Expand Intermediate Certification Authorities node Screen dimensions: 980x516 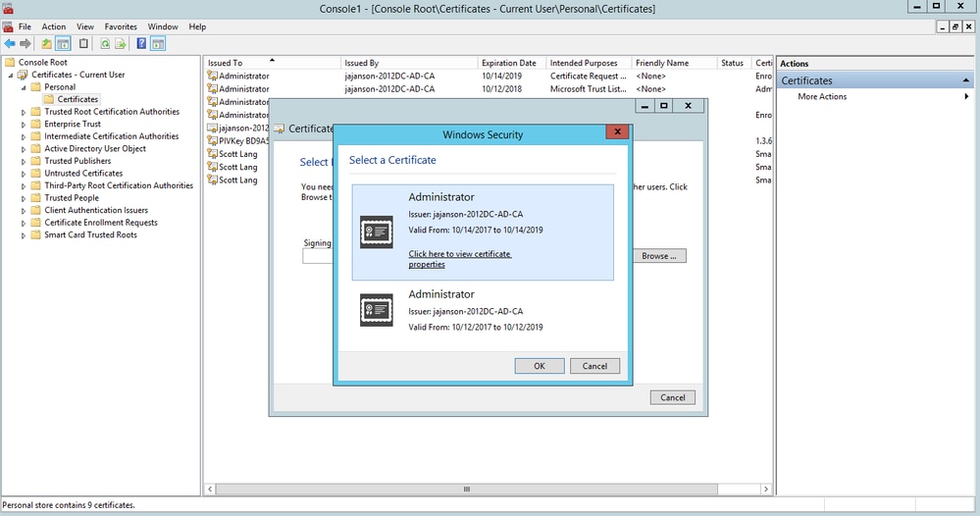click(24, 136)
